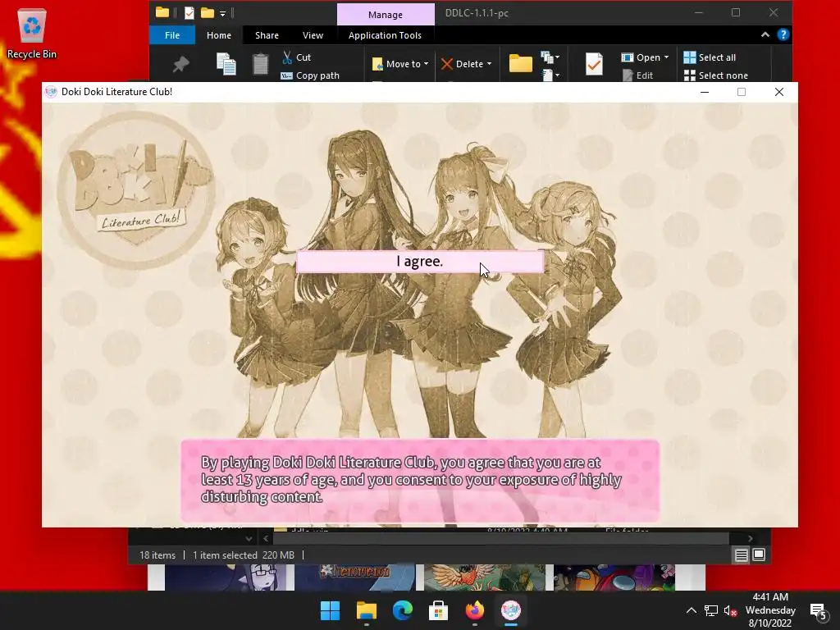The image size is (840, 630).
Task: Click Edit in the Explorer ribbon
Action: pyautogui.click(x=637, y=75)
